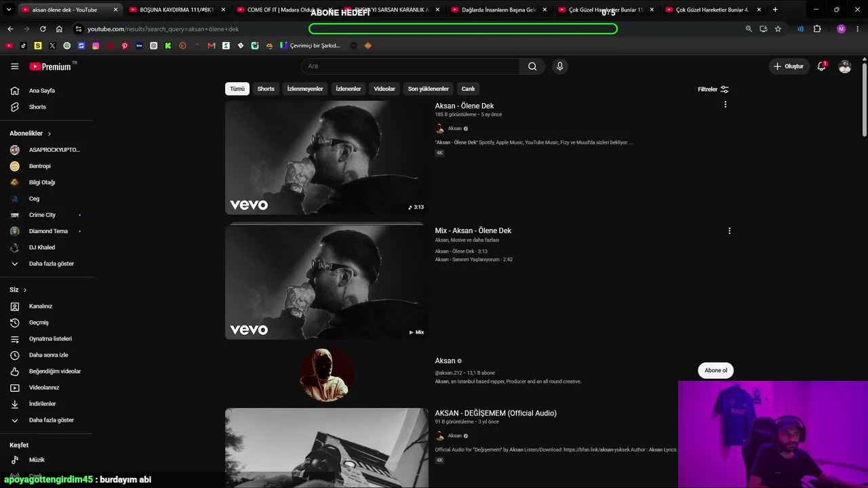Open the Instagram bookmark
The width and height of the screenshot is (868, 488).
(x=96, y=45)
